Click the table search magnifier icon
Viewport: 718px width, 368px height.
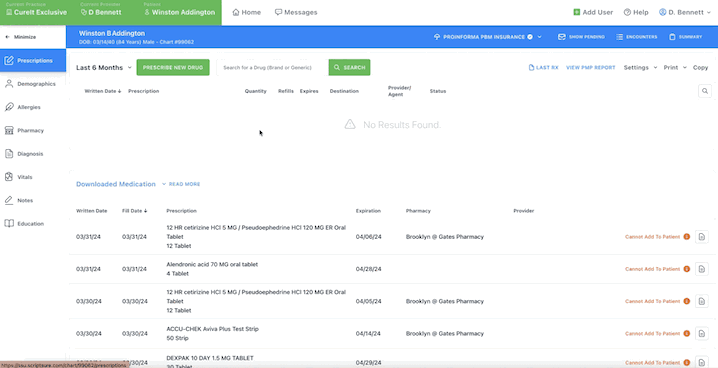(705, 91)
